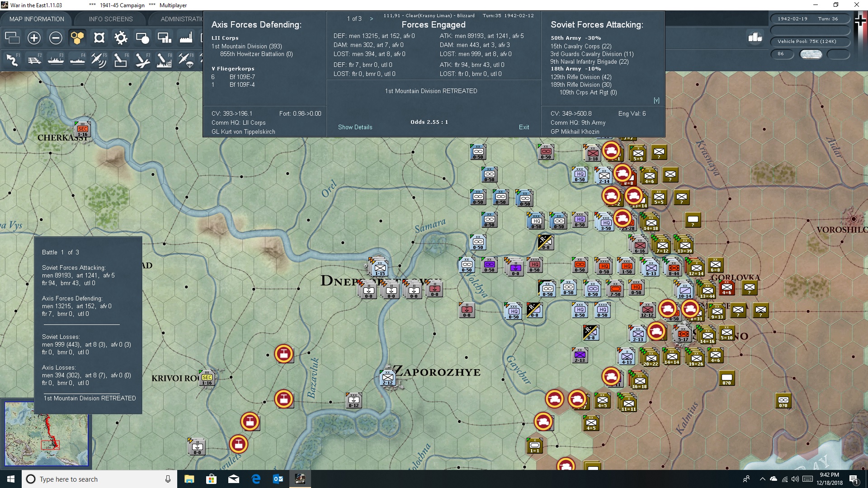Image resolution: width=868 pixels, height=488 pixels.
Task: Click the zoom in map button
Action: [x=34, y=38]
